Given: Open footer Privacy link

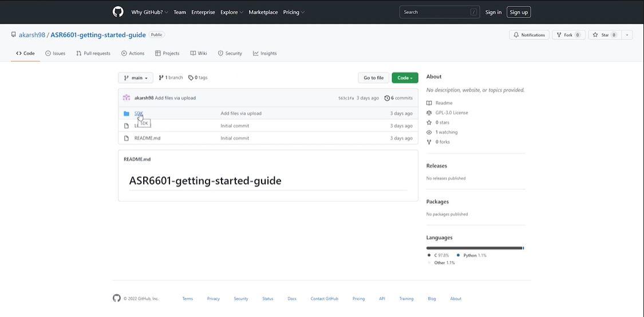Looking at the screenshot, I should coord(213,299).
